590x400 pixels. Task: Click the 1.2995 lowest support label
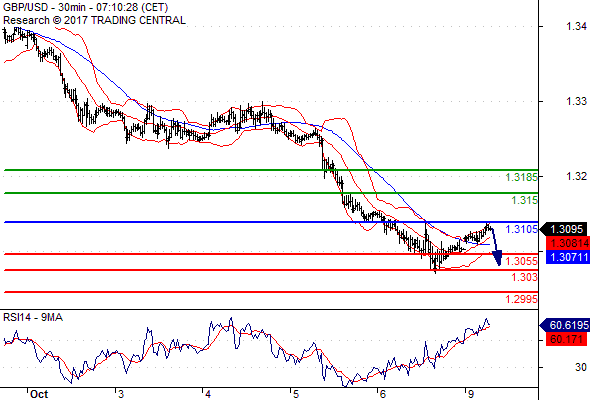coord(521,299)
